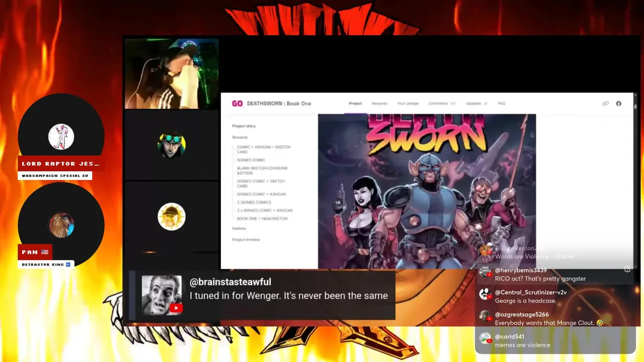This screenshot has width=644, height=362.
Task: Click the Central_Scrutinizer-v2v chat avatar
Action: click(x=485, y=294)
